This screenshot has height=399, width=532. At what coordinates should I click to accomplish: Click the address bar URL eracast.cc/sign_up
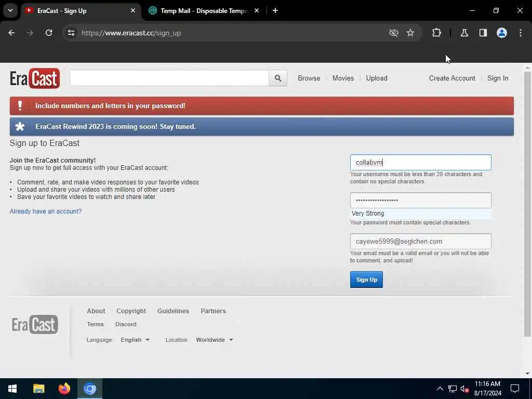[131, 33]
